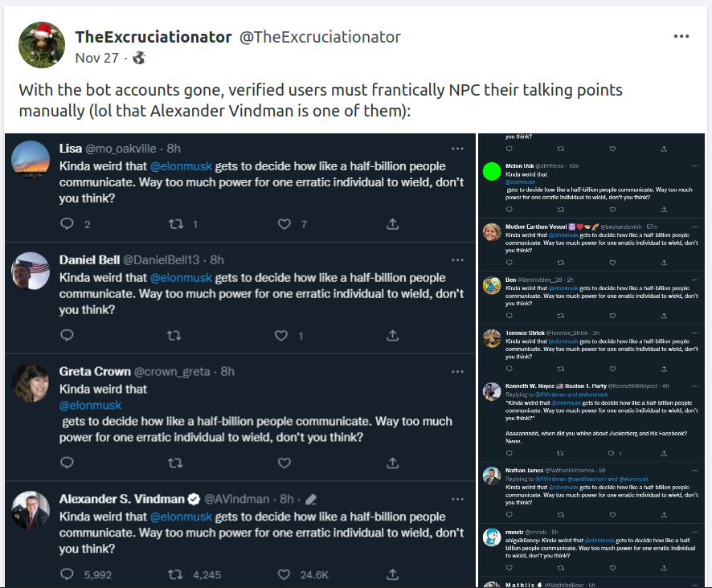Screen dimensions: 712x588
Task: Click the reply icon on Lisa's tweet
Action: pyautogui.click(x=68, y=224)
